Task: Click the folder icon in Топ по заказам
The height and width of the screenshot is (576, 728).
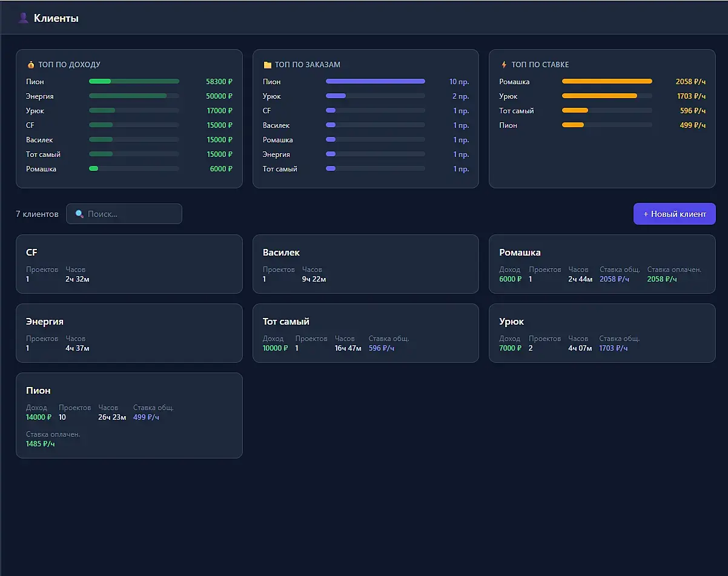Action: [x=267, y=65]
